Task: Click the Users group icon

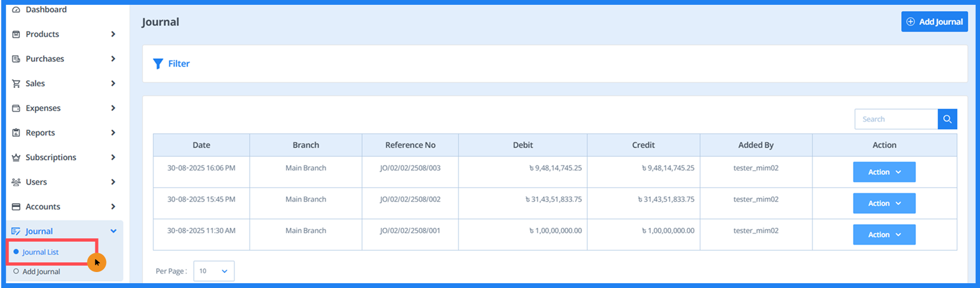Action: [16, 182]
